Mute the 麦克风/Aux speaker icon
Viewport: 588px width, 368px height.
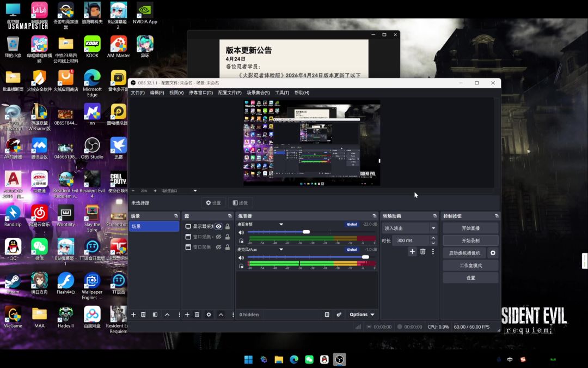(x=241, y=257)
